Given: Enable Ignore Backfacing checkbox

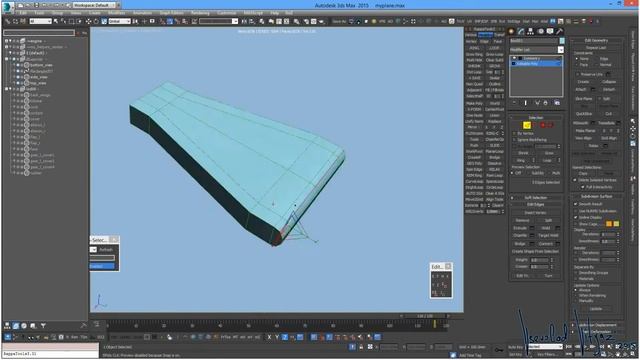Looking at the screenshot, I should pyautogui.click(x=514, y=140).
